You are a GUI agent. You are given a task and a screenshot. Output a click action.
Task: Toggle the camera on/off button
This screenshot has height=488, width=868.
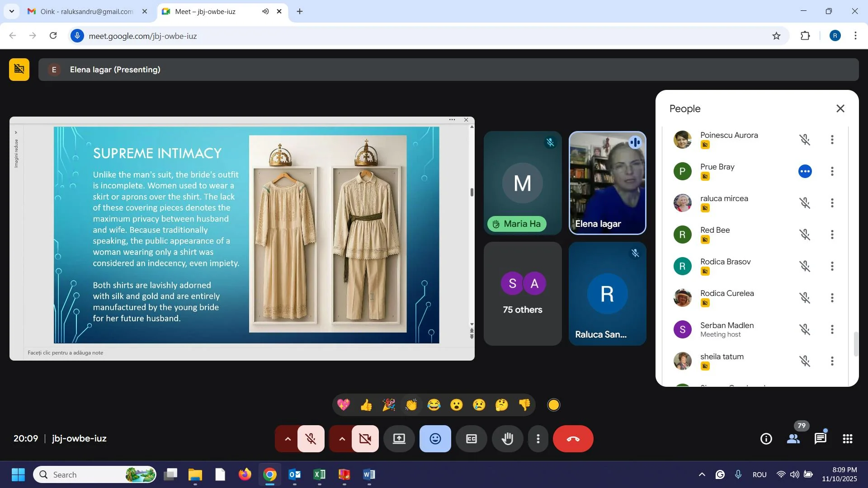tap(365, 439)
